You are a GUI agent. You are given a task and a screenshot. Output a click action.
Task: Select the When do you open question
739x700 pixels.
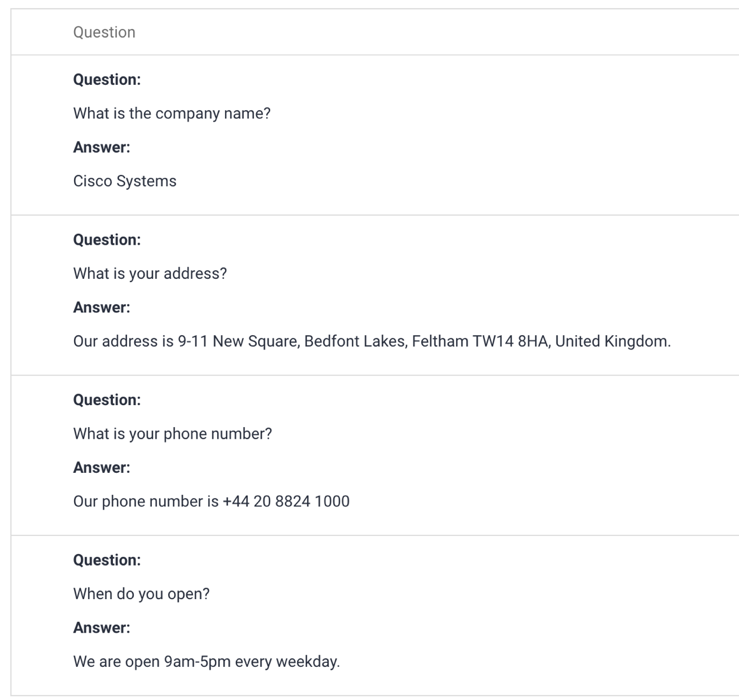pyautogui.click(x=141, y=594)
